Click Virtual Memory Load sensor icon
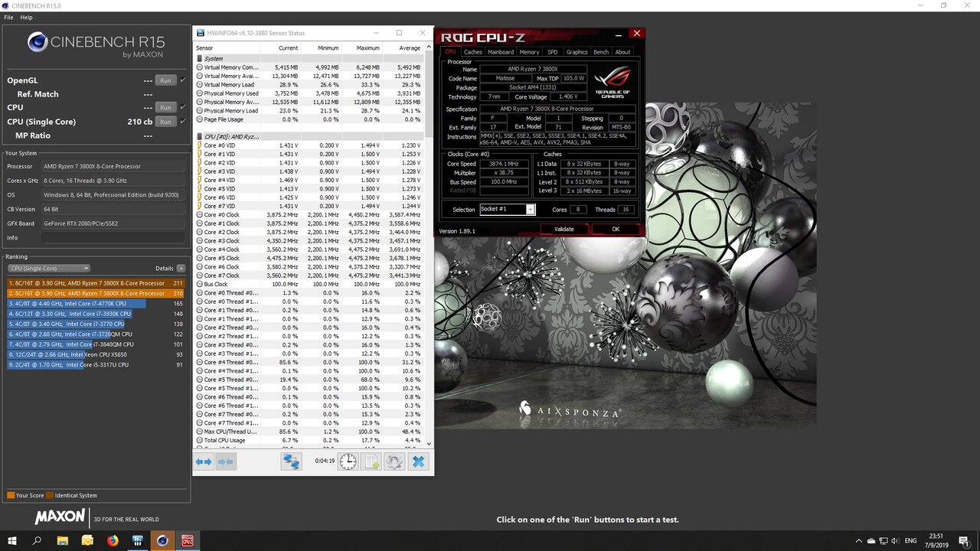 tap(200, 84)
